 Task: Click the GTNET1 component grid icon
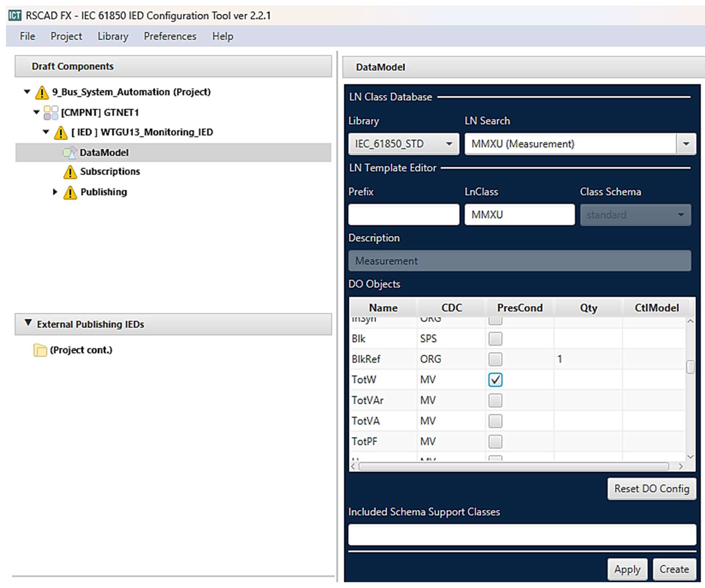coord(51,112)
